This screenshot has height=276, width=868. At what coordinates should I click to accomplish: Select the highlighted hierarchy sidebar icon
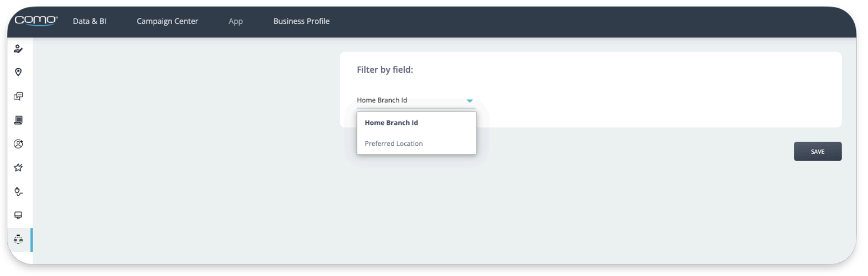tap(18, 239)
